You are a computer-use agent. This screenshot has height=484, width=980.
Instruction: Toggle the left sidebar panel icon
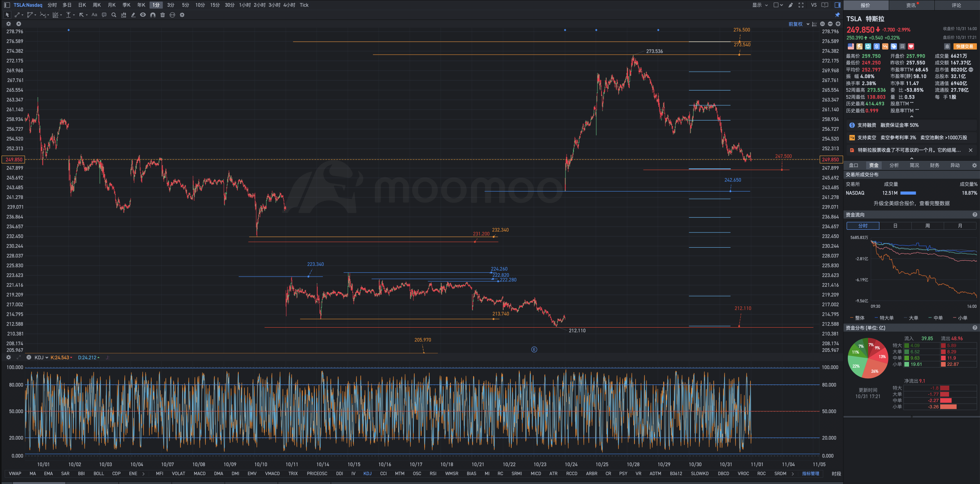7,5
